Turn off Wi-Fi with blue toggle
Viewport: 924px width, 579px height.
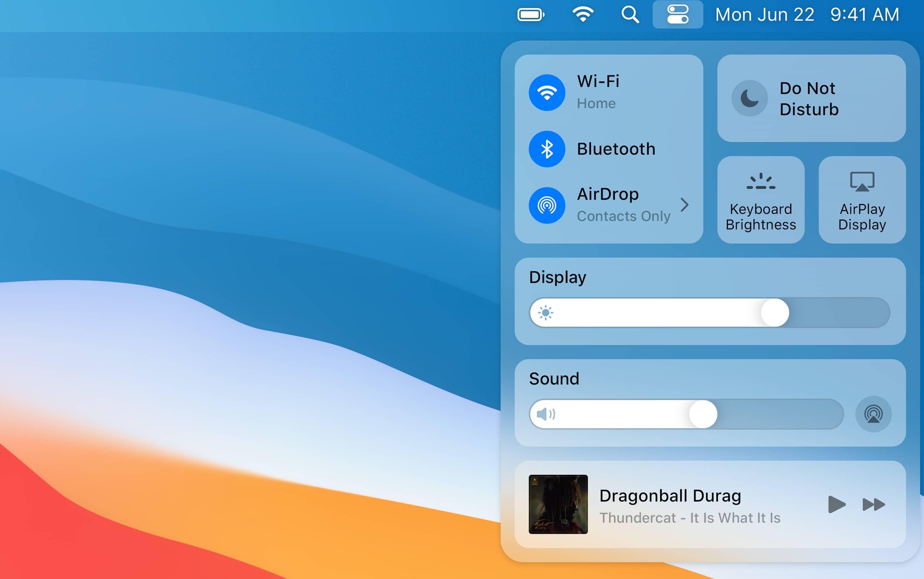click(547, 92)
